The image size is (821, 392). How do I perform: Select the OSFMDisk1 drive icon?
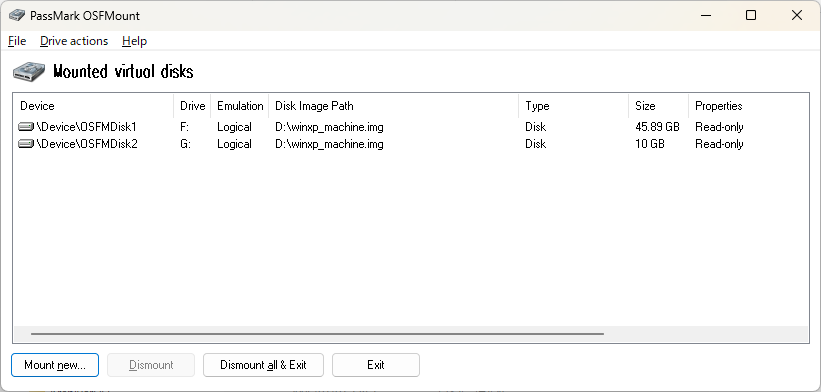point(26,127)
